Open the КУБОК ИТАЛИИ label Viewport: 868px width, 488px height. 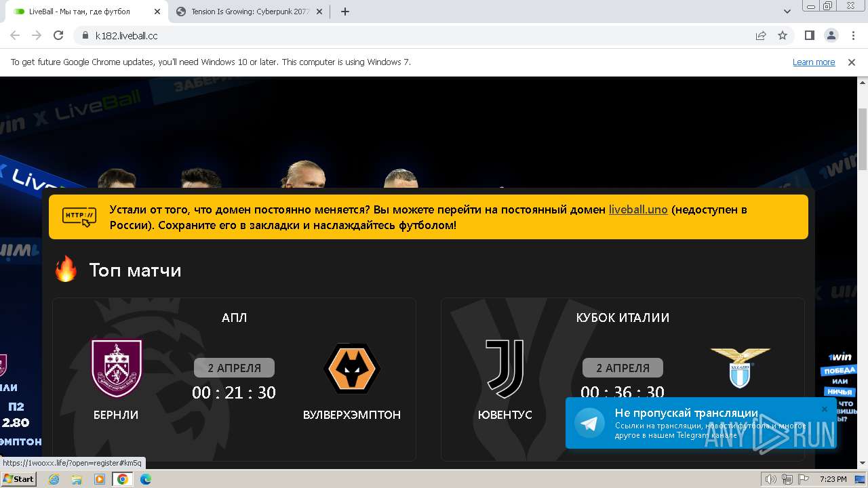(x=623, y=318)
